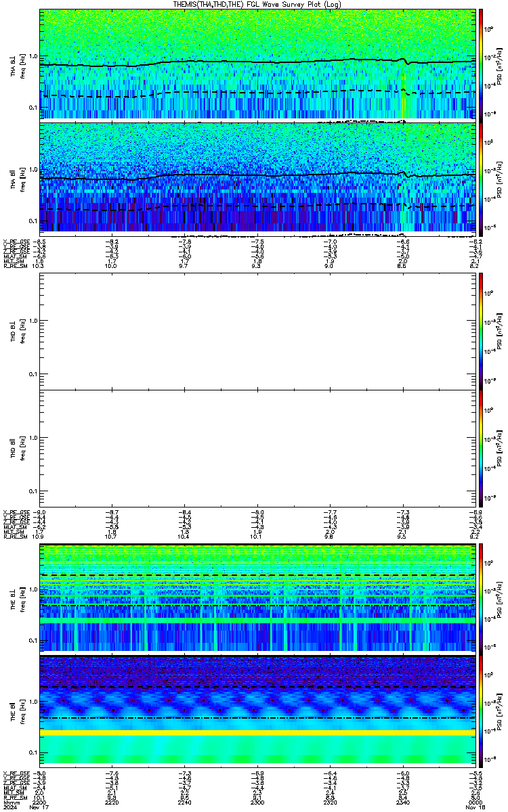The height and width of the screenshot is (812, 508).
Task: Click the X_RE_GSE row label under THD panels
Action: tap(16, 512)
